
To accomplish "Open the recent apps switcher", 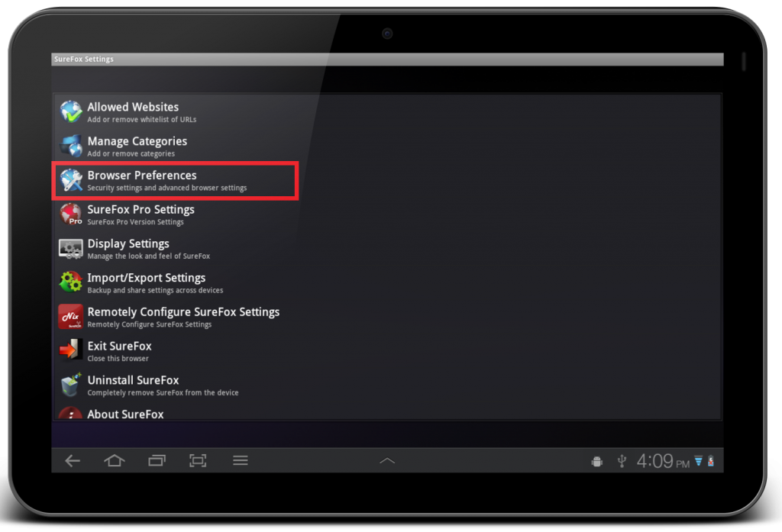I will pyautogui.click(x=157, y=461).
